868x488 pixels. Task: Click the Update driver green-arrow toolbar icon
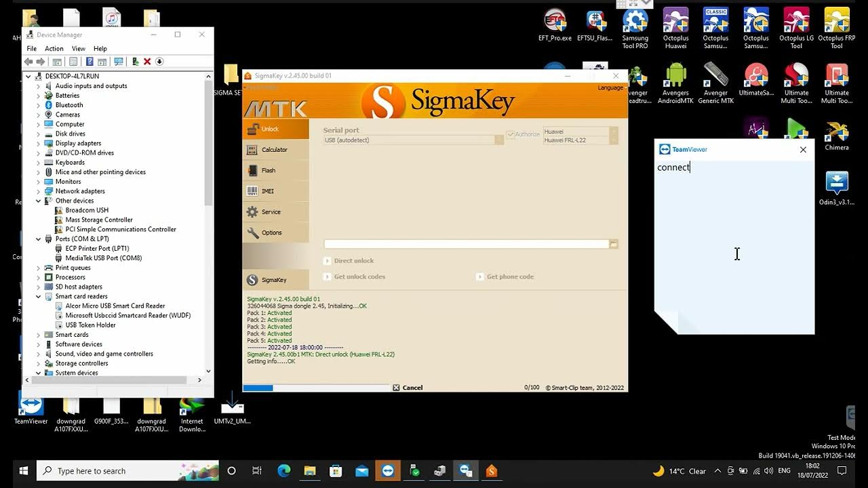click(x=136, y=62)
